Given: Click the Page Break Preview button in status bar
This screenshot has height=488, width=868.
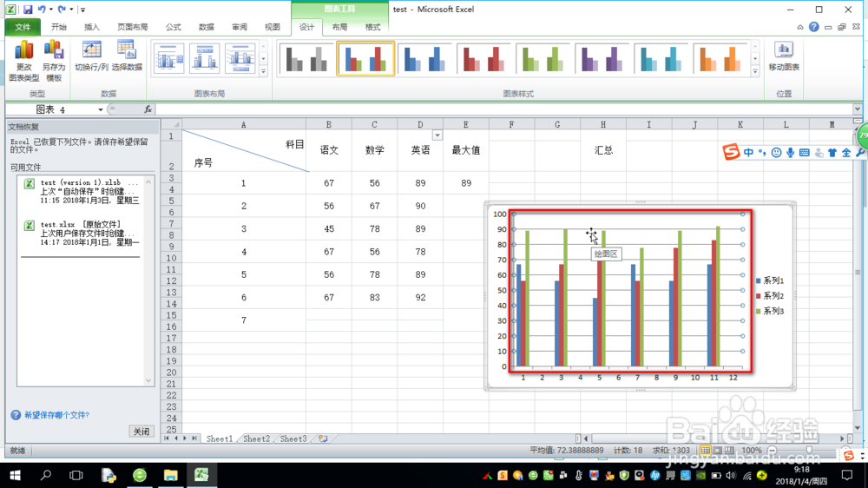Looking at the screenshot, I should pyautogui.click(x=730, y=451).
